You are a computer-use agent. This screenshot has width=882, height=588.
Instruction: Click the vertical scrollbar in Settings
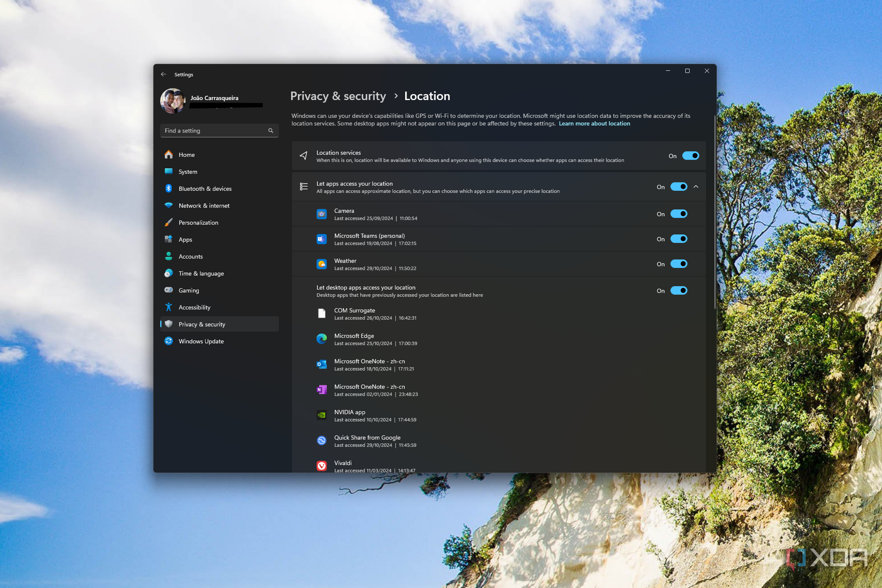pyautogui.click(x=715, y=212)
